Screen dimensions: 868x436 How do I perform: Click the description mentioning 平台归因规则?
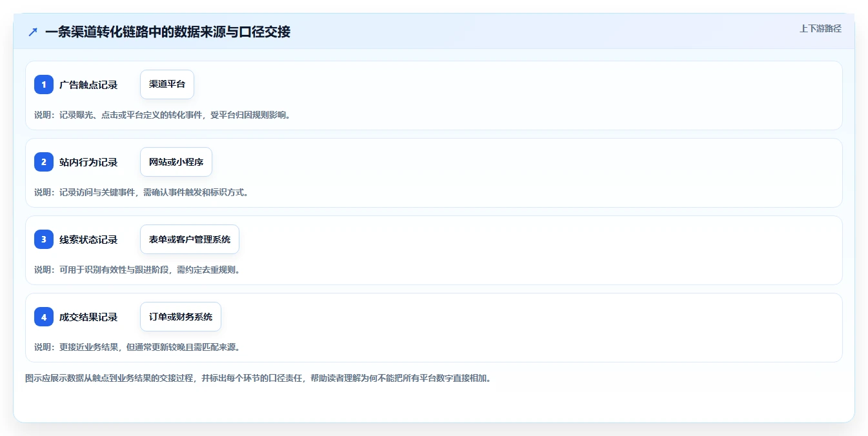point(163,115)
